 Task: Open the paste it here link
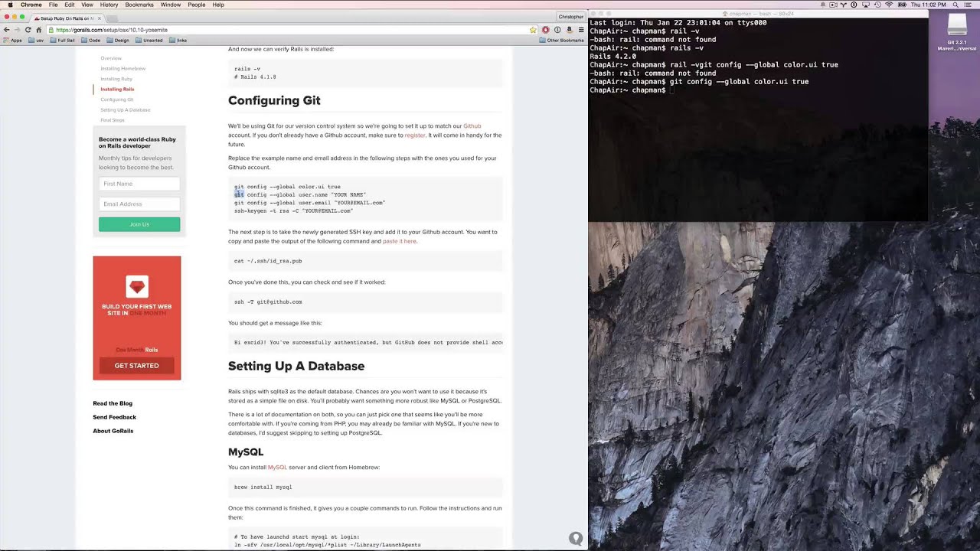400,241
